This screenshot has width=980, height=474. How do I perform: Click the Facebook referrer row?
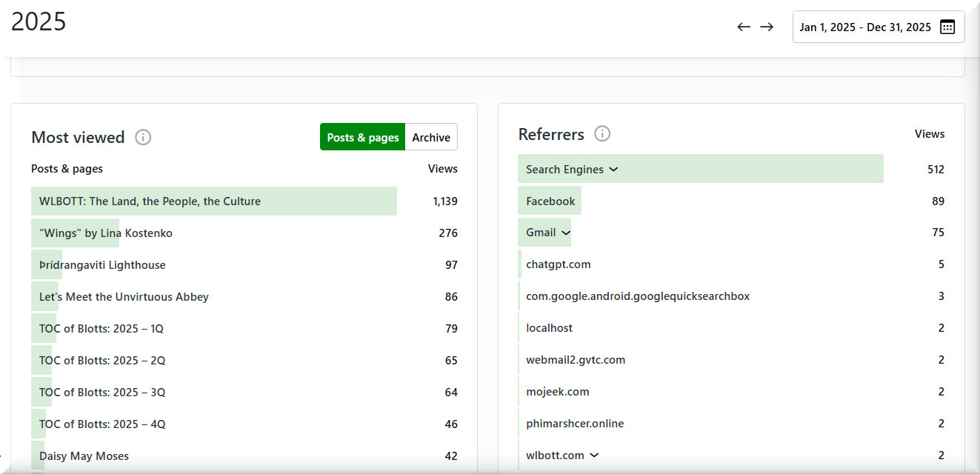[x=550, y=201]
